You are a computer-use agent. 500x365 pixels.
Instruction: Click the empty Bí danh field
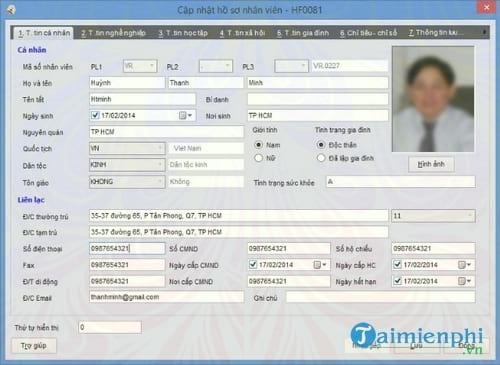pos(318,99)
